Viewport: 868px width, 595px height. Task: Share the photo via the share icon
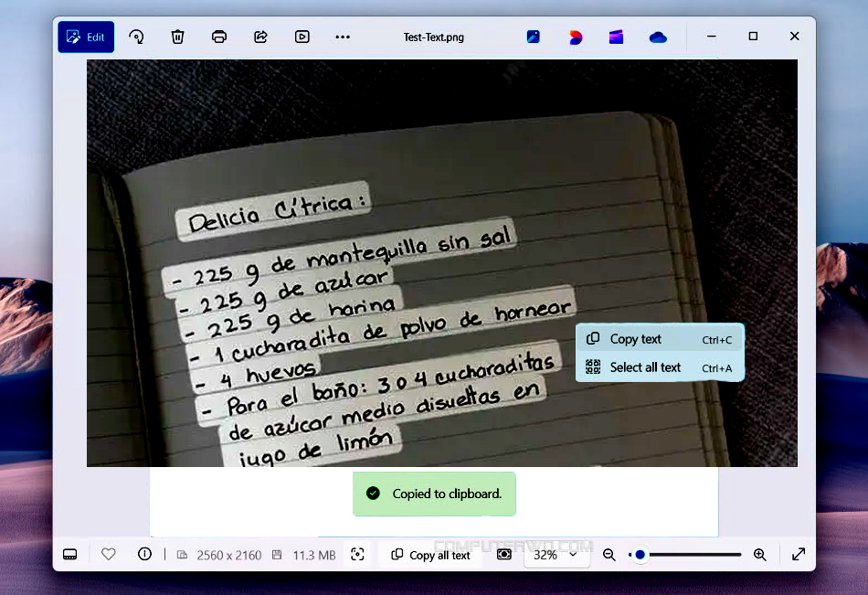(260, 37)
